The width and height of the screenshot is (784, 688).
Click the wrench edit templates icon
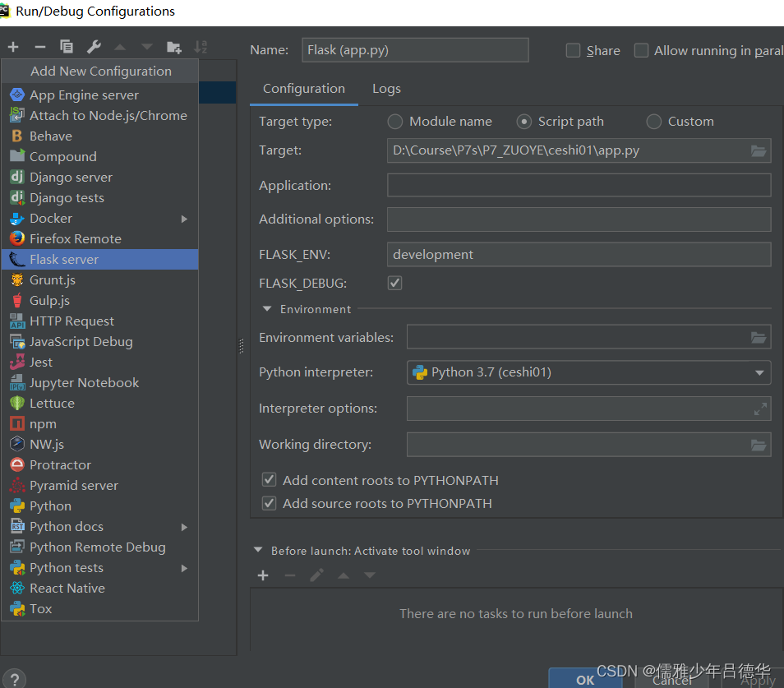click(94, 47)
